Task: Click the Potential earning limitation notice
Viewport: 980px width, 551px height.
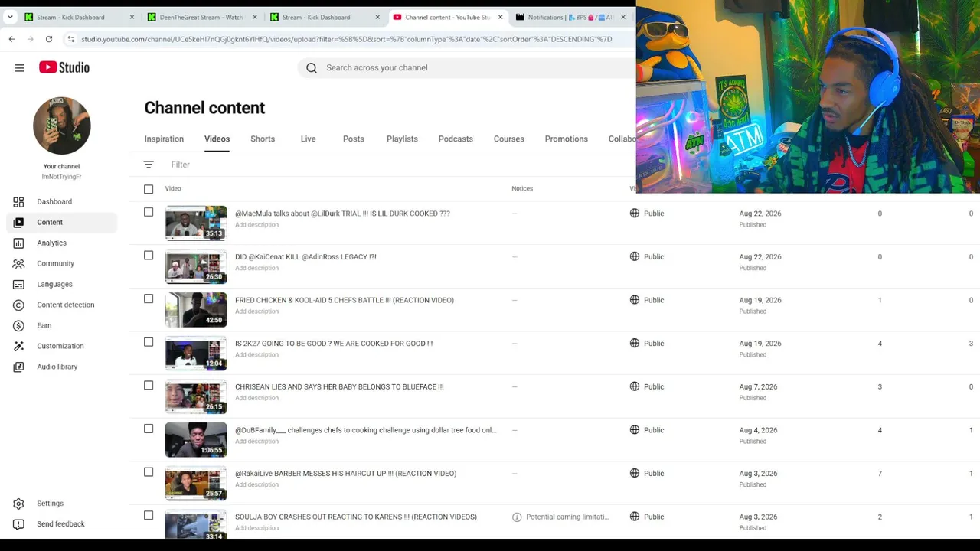Action: pyautogui.click(x=567, y=517)
